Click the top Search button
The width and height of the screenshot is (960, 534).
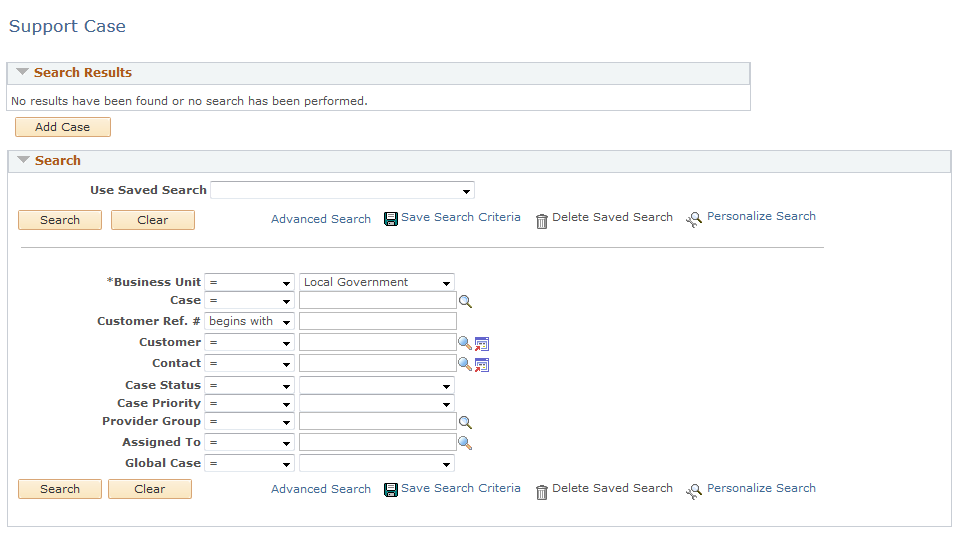click(x=60, y=220)
